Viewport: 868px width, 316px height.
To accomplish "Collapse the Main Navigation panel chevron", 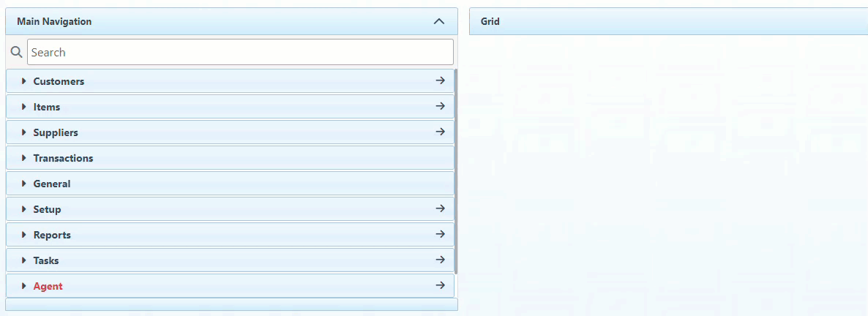I will tap(439, 21).
